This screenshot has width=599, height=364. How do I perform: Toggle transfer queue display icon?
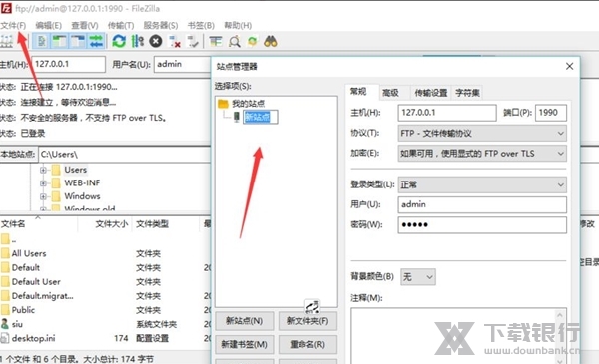click(96, 41)
